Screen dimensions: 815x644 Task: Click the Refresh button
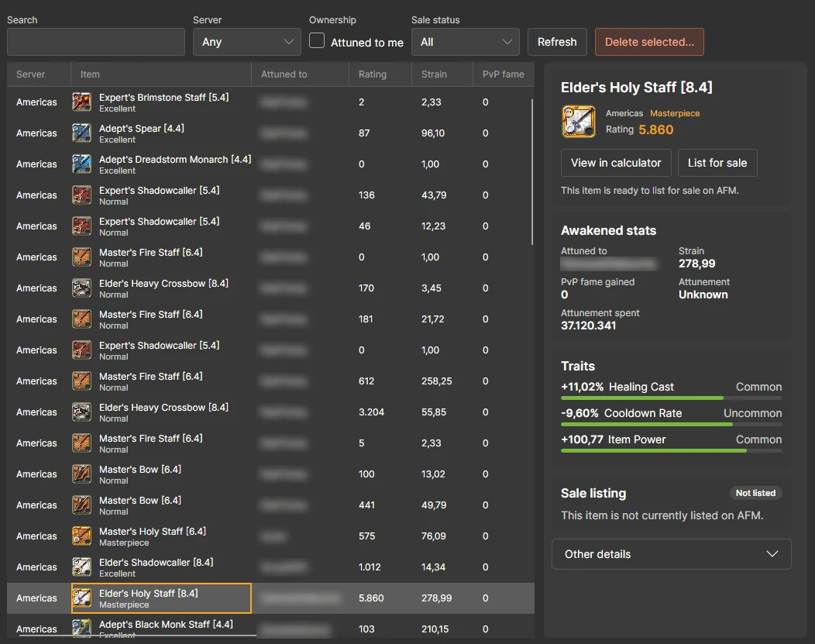point(557,42)
